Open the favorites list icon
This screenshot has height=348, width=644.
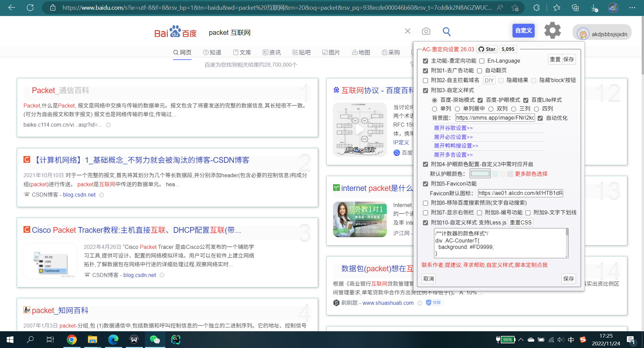[x=557, y=7]
